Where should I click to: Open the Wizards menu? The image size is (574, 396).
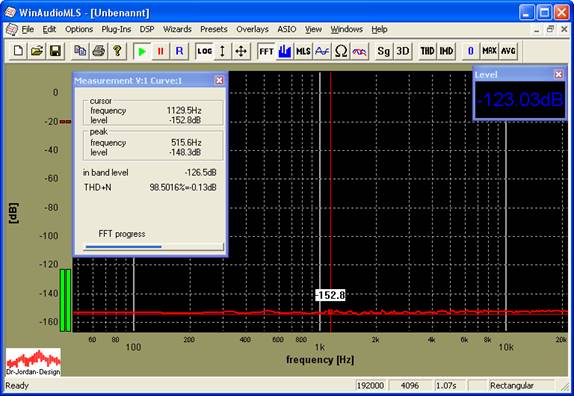click(x=177, y=29)
